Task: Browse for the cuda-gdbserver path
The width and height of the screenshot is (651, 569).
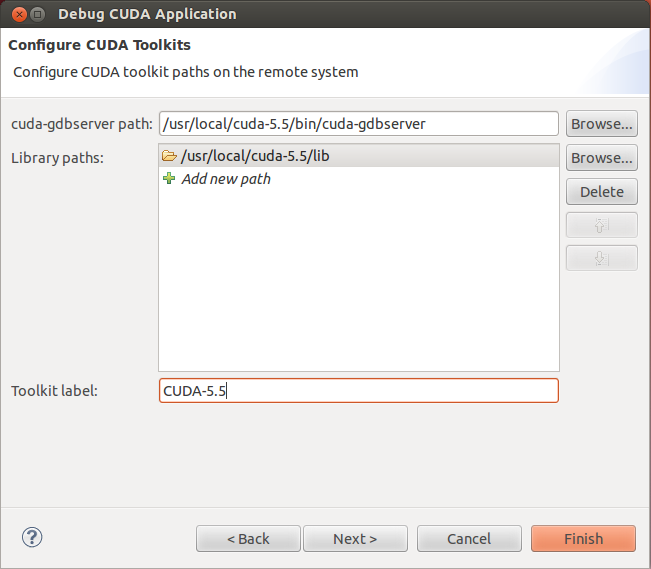Action: (x=601, y=124)
